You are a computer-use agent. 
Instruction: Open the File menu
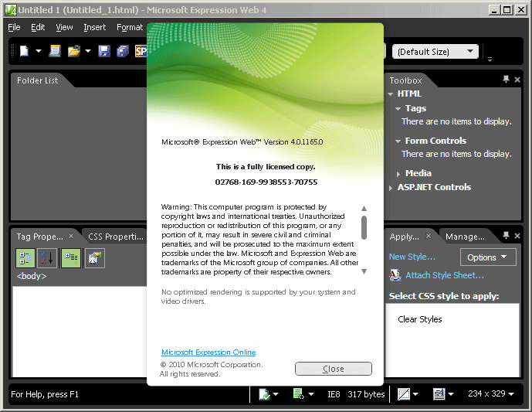pyautogui.click(x=14, y=27)
